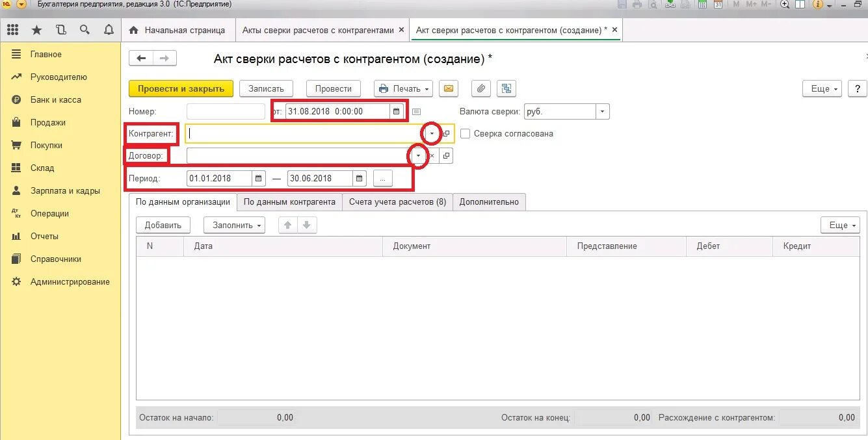Send document by email envelope icon
This screenshot has width=868, height=440.
448,88
